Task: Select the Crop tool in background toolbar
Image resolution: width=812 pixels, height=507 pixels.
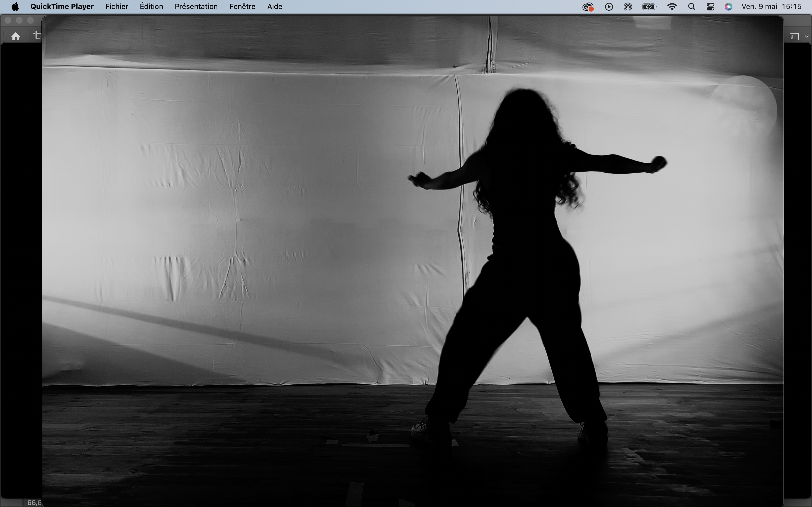Action: (x=37, y=35)
